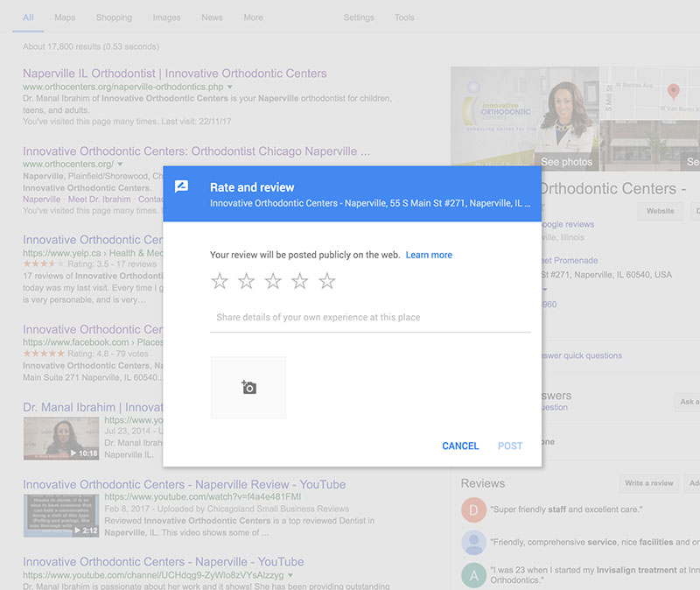Click the generic blue reviewer avatar
700x590 pixels.
[473, 543]
